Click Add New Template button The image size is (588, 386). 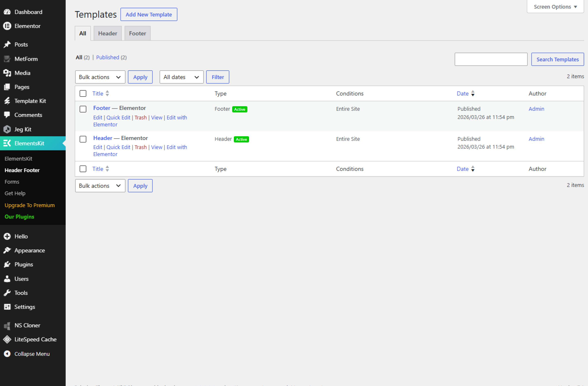[149, 14]
